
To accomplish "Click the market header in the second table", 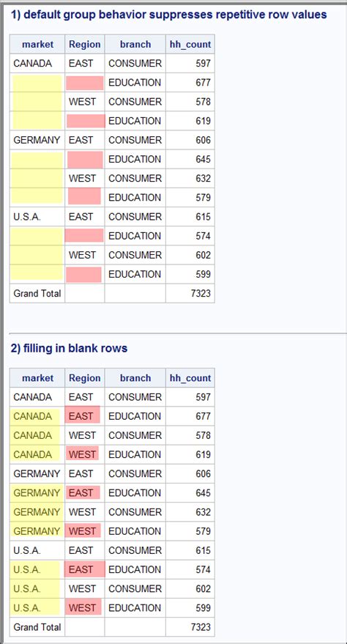I will (x=37, y=378).
